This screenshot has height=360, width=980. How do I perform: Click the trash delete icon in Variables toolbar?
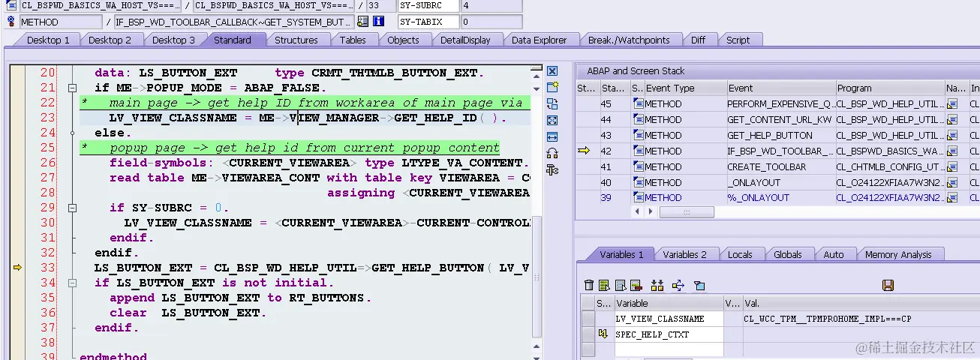(589, 285)
